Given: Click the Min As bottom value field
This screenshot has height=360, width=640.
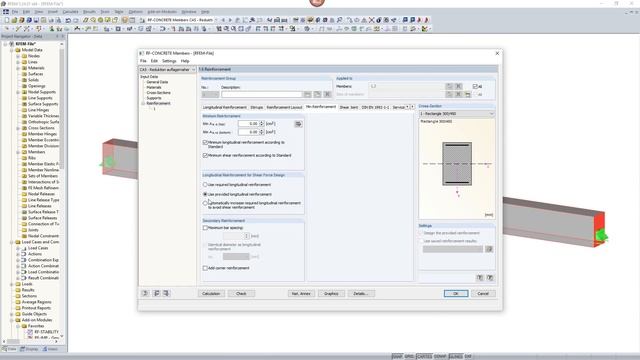Looking at the screenshot, I should (x=249, y=132).
